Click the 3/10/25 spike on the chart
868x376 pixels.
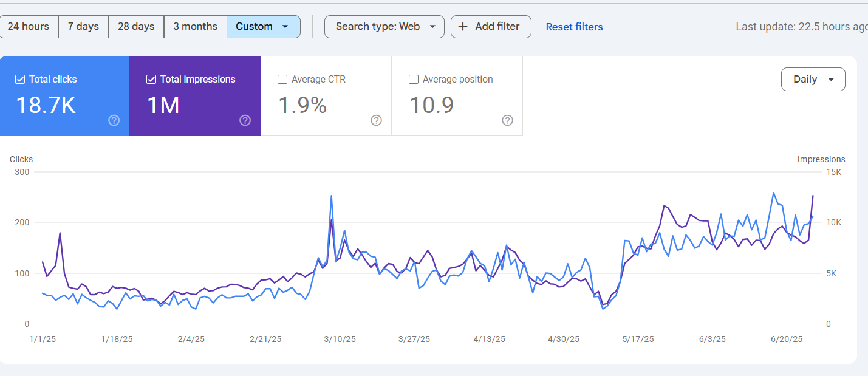pyautogui.click(x=331, y=196)
